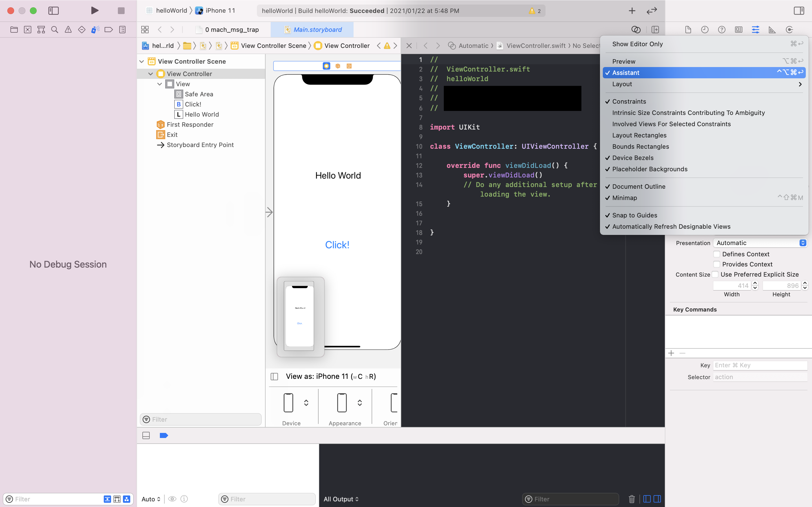This screenshot has width=812, height=507.
Task: Switch to the Main.storyboard tab
Action: (317, 30)
